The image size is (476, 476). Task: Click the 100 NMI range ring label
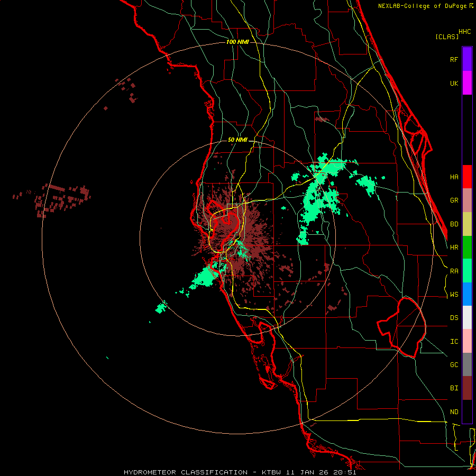[237, 42]
